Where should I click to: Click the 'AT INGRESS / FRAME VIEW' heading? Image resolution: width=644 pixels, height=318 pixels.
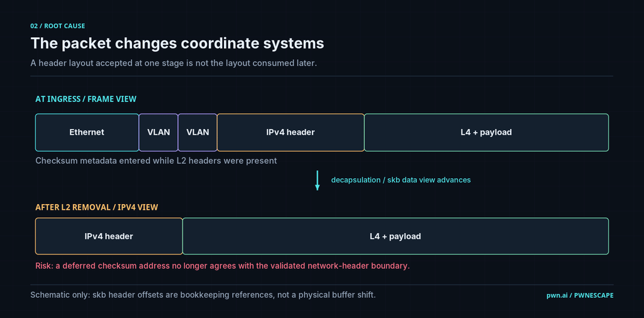point(86,99)
